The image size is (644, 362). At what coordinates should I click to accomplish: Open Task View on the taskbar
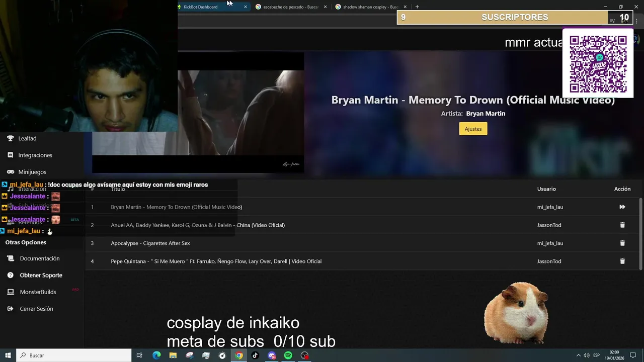(139, 355)
